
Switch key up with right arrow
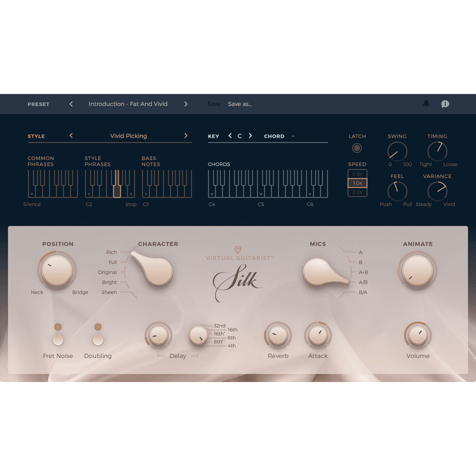pyautogui.click(x=250, y=136)
